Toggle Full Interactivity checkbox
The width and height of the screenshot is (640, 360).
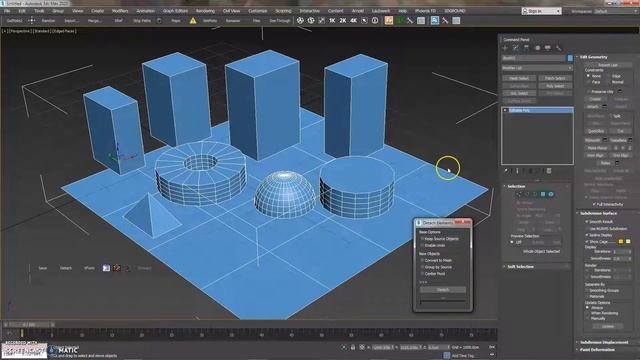tap(594, 204)
